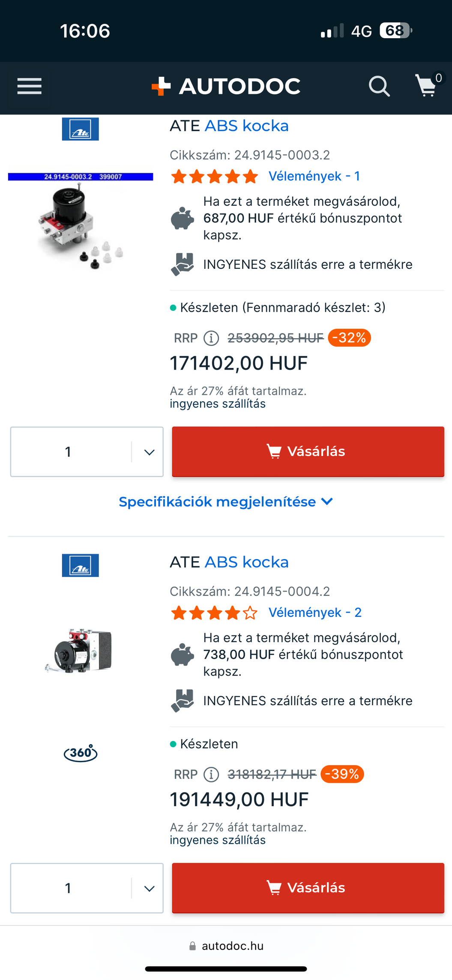The height and width of the screenshot is (980, 452).
Task: Tap the search magnifier icon
Action: coord(379,86)
